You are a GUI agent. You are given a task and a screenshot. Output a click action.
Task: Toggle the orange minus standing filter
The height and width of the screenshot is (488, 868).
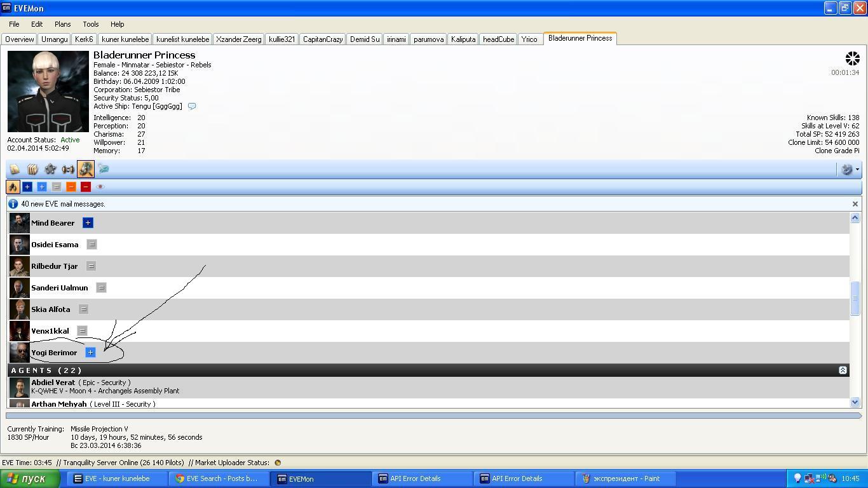tap(71, 187)
